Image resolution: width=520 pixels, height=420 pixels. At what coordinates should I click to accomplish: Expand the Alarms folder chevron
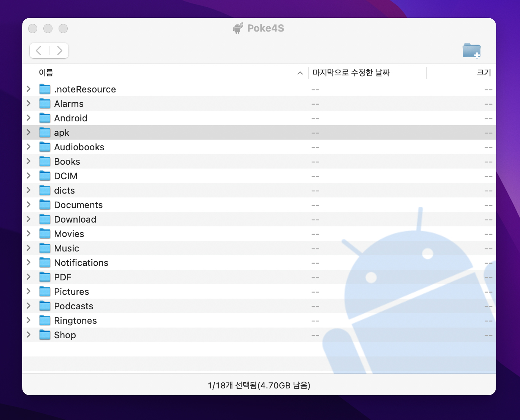tap(29, 103)
